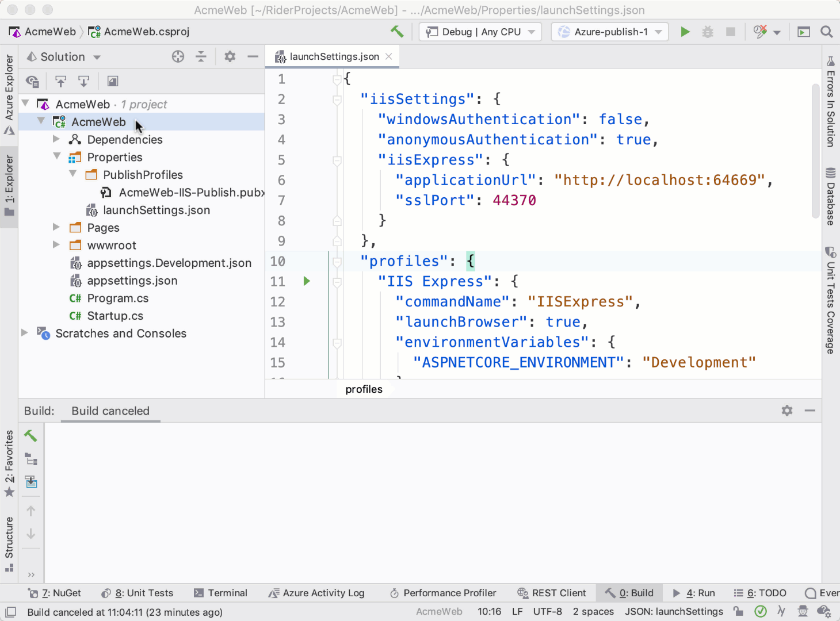Toggle soft wrap indicator in status bar
840x621 pixels.
(x=781, y=611)
